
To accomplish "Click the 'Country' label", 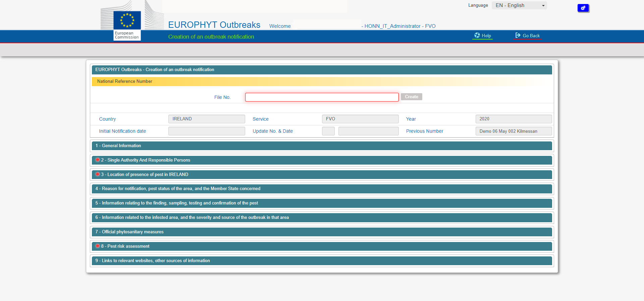I will pyautogui.click(x=107, y=119).
